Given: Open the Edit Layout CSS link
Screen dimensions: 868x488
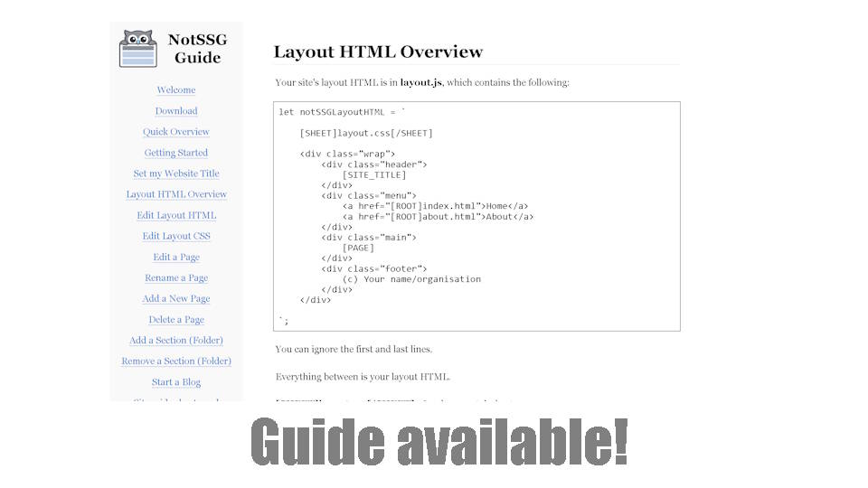Looking at the screenshot, I should click(176, 236).
